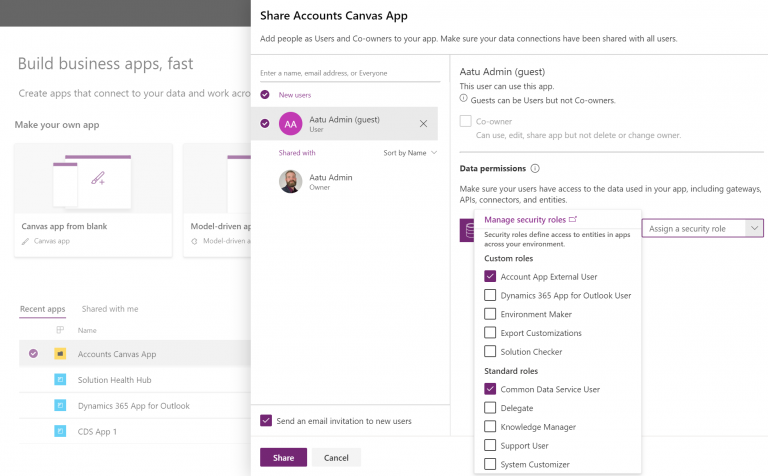Click the purple database entity icon

pos(467,230)
